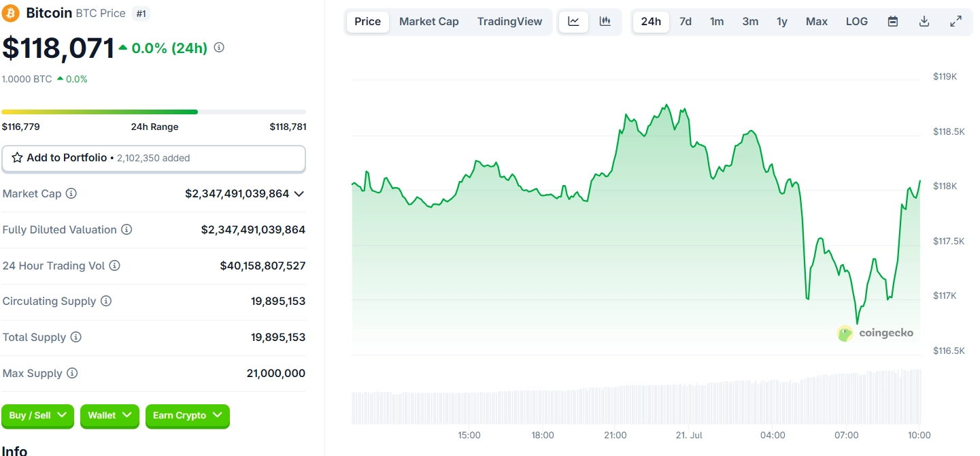
Task: Switch to line chart view icon
Action: (573, 22)
